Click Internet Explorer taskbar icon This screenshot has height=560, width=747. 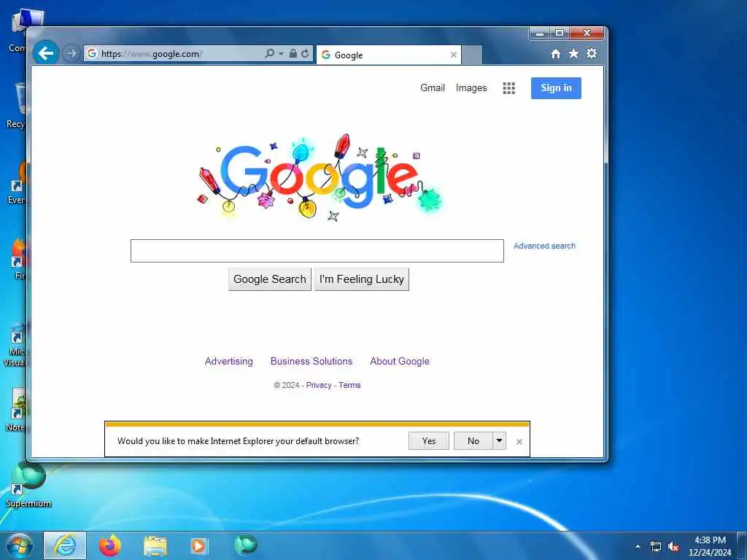(x=65, y=545)
